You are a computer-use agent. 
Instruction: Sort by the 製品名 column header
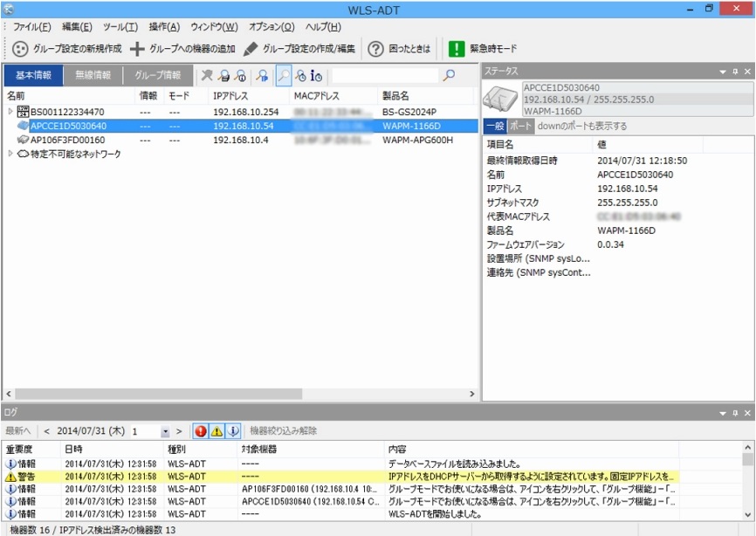pyautogui.click(x=427, y=96)
